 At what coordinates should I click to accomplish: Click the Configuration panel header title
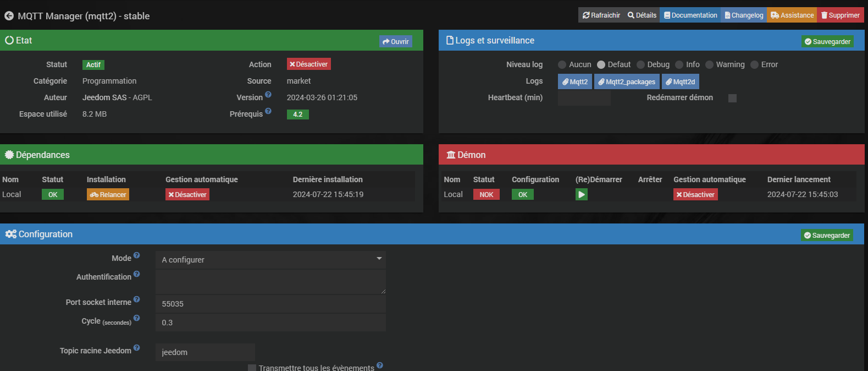click(45, 234)
